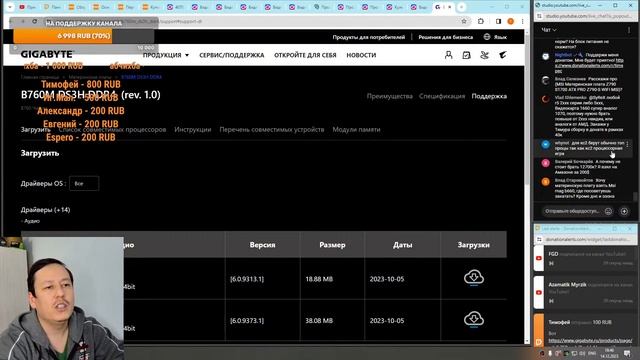The width and height of the screenshot is (640, 360).
Task: Go to the Преимущества section
Action: pyautogui.click(x=389, y=96)
